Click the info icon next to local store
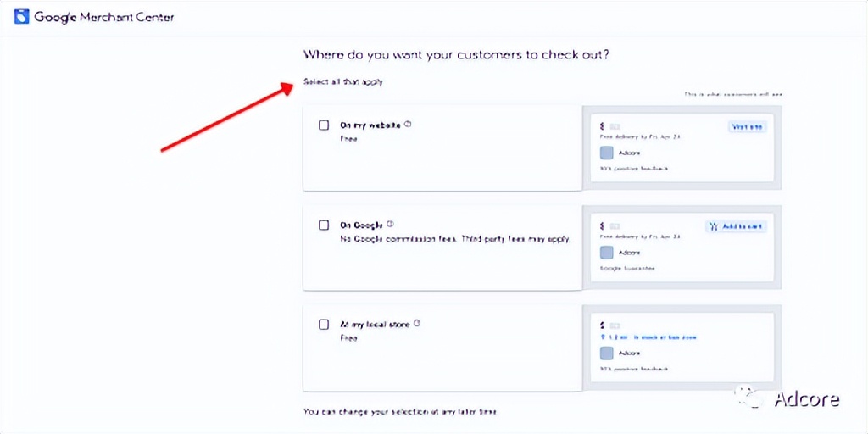The image size is (868, 434). coord(417,323)
